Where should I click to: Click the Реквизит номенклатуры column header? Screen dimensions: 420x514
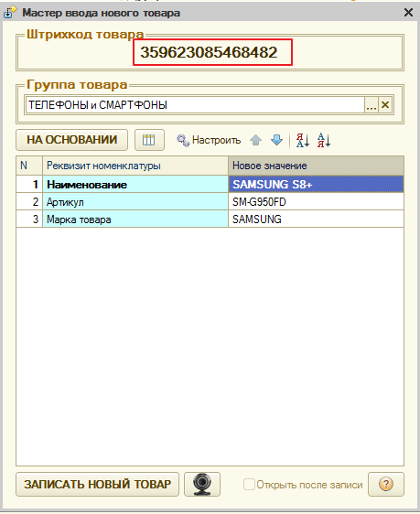coord(135,166)
